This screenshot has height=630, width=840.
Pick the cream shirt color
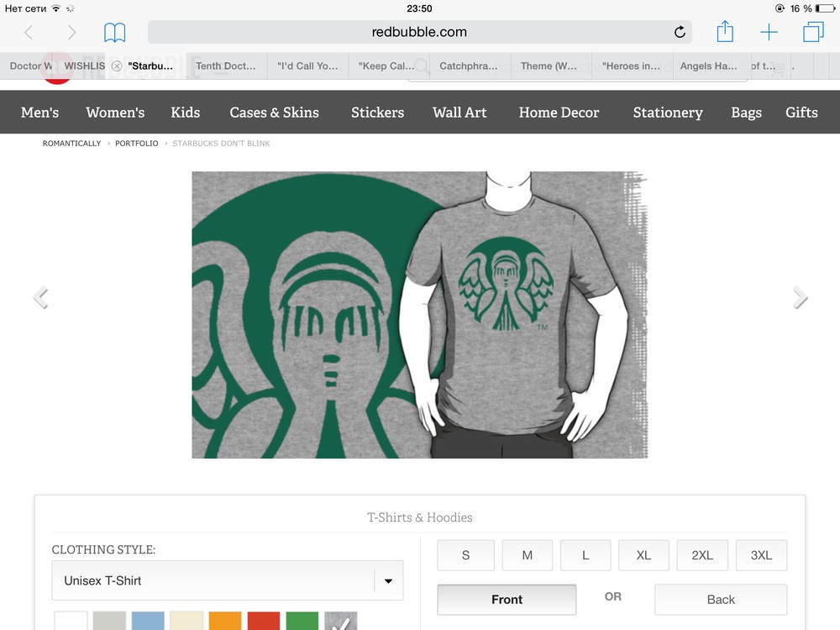click(x=186, y=621)
